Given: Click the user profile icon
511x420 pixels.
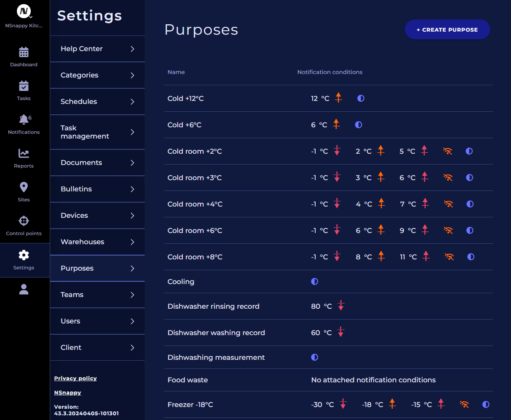Looking at the screenshot, I should (24, 289).
